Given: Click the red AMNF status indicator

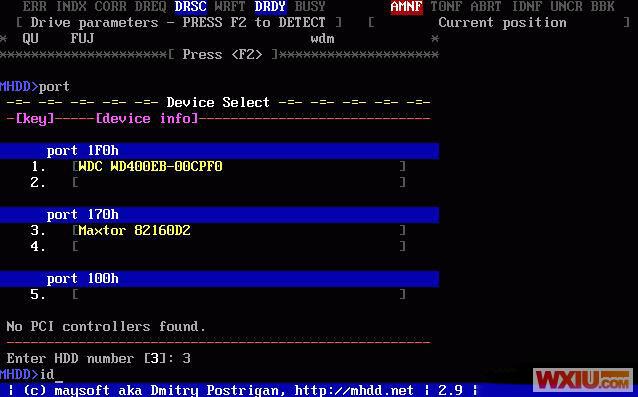Looking at the screenshot, I should [406, 7].
